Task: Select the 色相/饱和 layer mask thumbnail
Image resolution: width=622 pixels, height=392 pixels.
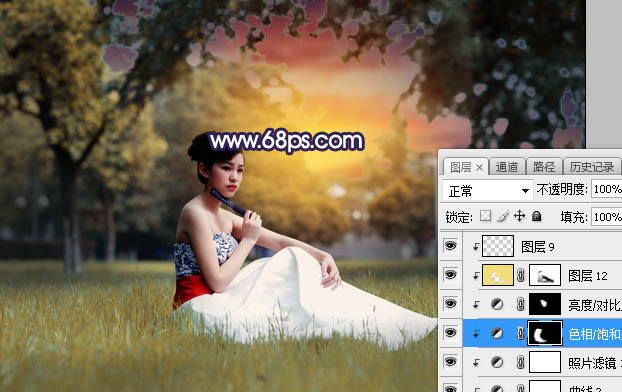Action: point(545,333)
